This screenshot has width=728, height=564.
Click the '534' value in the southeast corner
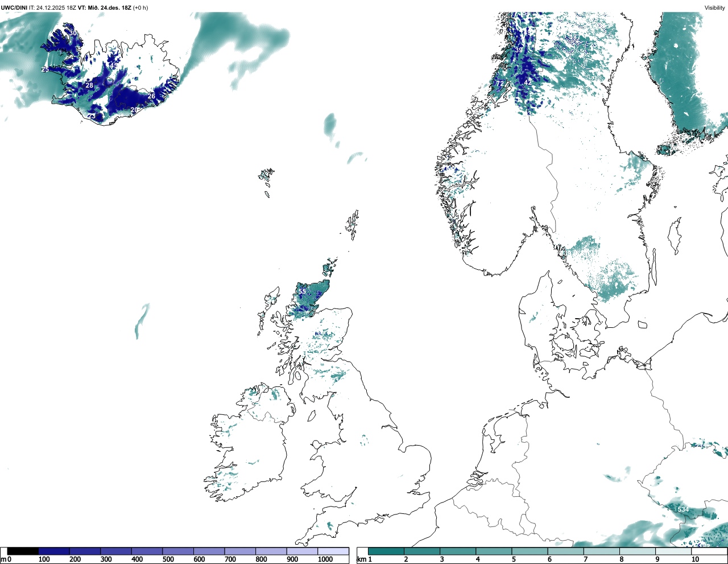(683, 509)
